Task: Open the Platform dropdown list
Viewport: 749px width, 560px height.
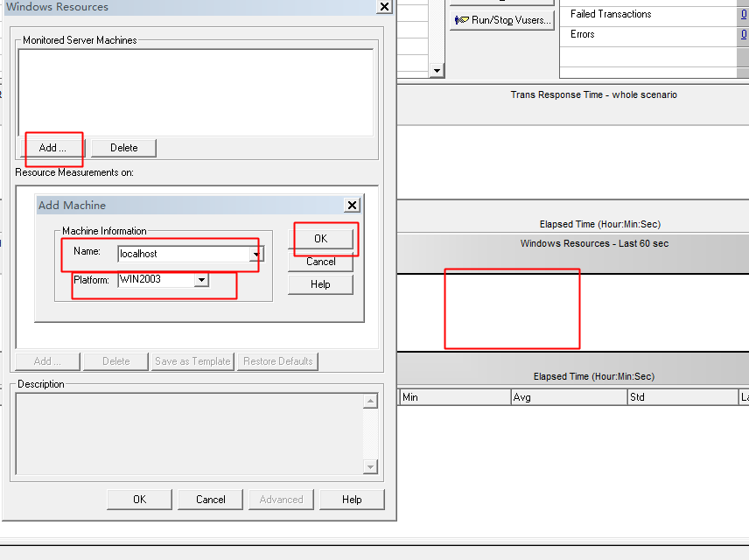Action: click(x=201, y=279)
